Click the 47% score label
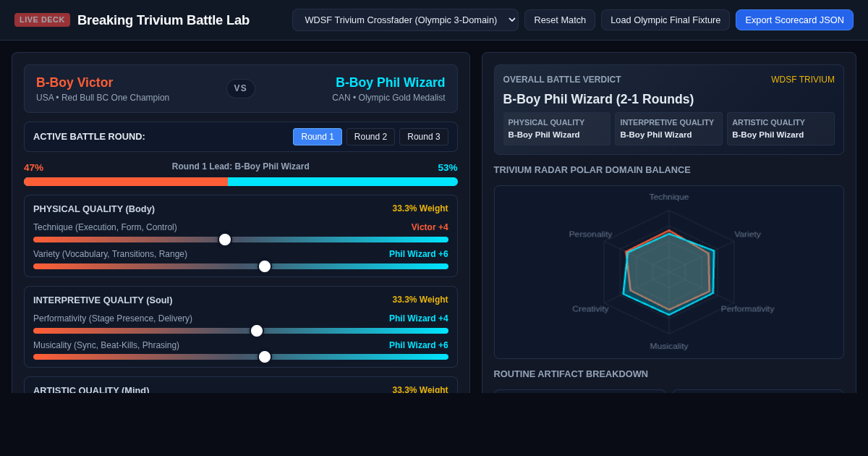 tap(33, 167)
